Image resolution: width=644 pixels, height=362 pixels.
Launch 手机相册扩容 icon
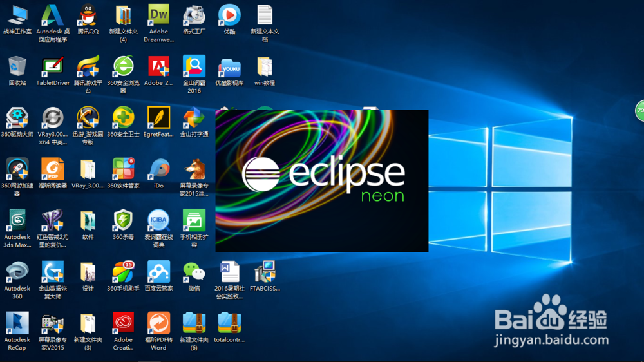point(194,221)
